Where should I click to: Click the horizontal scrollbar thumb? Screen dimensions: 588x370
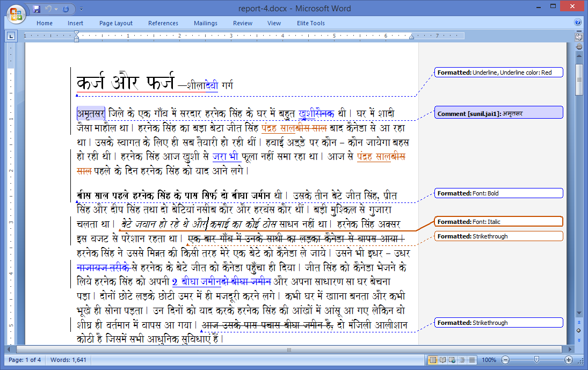coord(289,350)
